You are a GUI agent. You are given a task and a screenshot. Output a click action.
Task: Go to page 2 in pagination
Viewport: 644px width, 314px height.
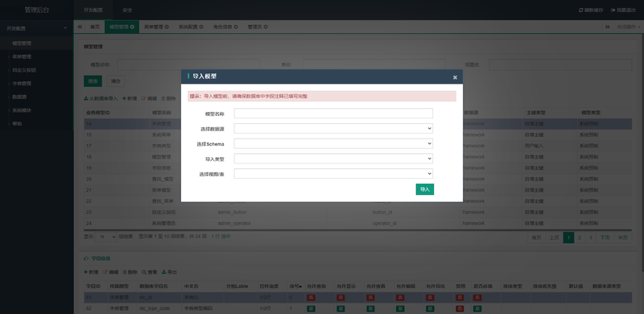580,238
